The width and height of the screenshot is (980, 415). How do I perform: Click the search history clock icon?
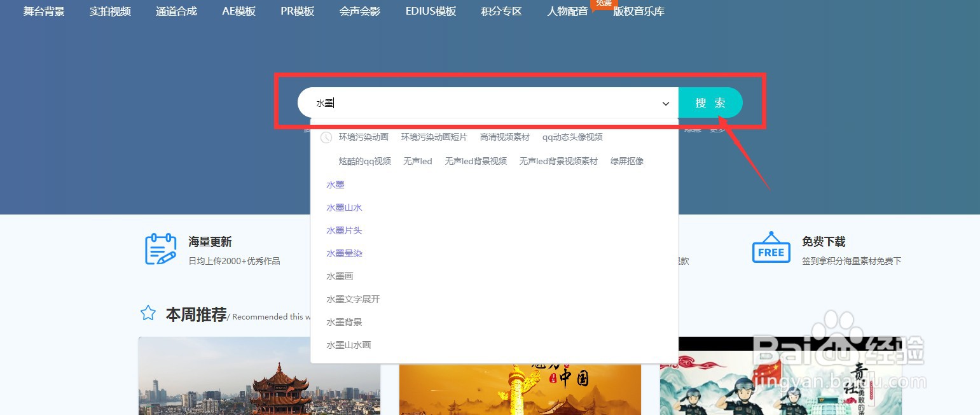point(326,137)
